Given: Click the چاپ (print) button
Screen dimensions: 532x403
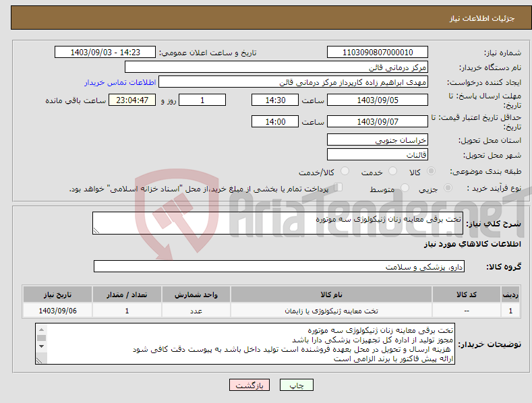Looking at the screenshot, I should 296,385.
